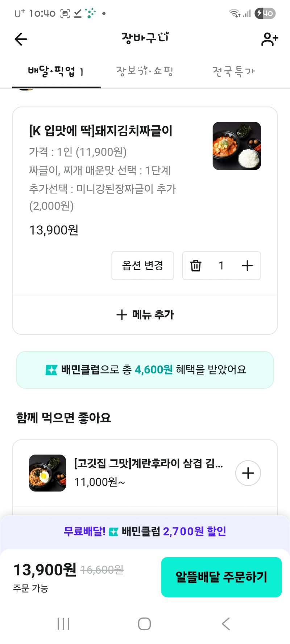290x644 pixels.
Task: Tap the 배민클럽 4,600원 혜택 banner
Action: click(145, 370)
